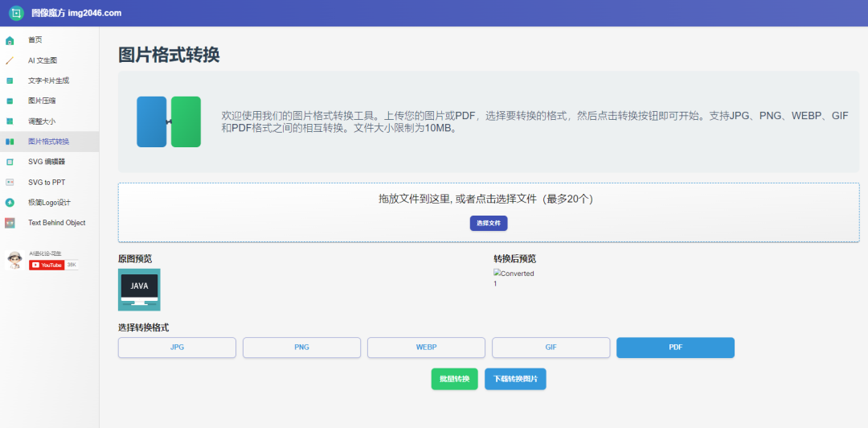Screen dimensions: 868x428
Task: Open the Text Behind Object menu item
Action: 56,223
